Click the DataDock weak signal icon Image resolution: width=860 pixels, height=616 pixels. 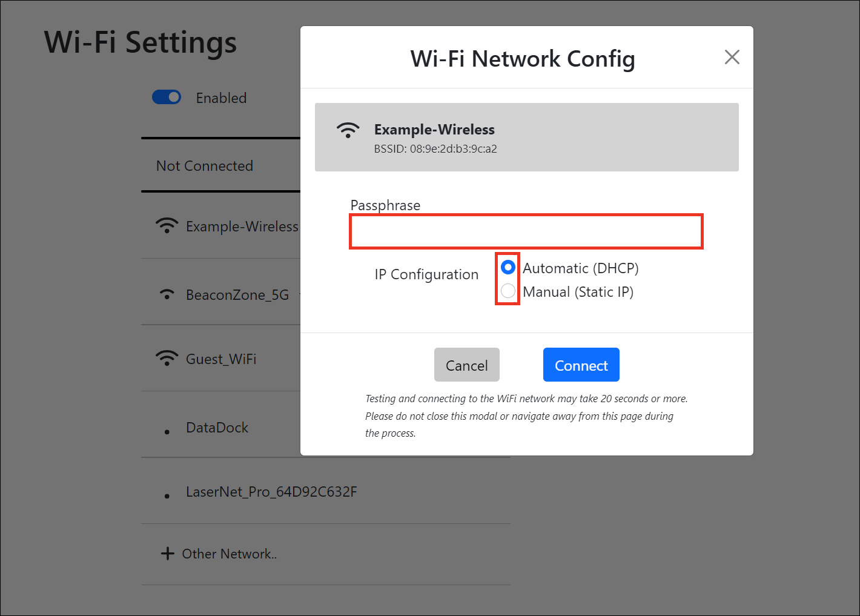(x=167, y=431)
